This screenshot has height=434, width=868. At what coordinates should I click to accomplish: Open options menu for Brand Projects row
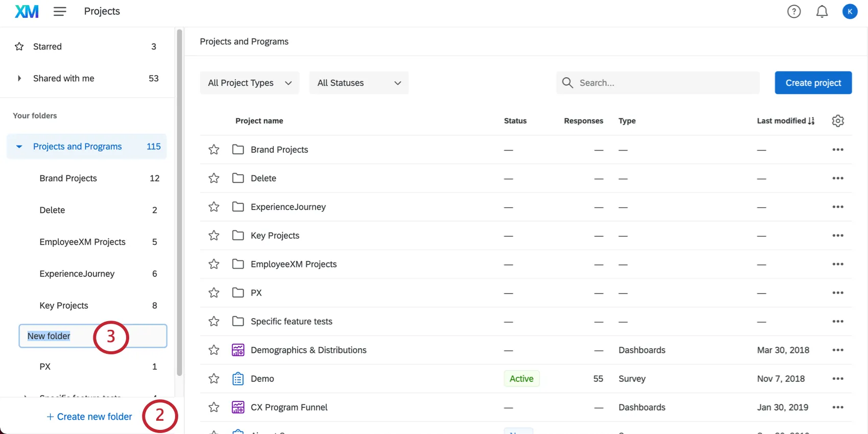(x=837, y=150)
